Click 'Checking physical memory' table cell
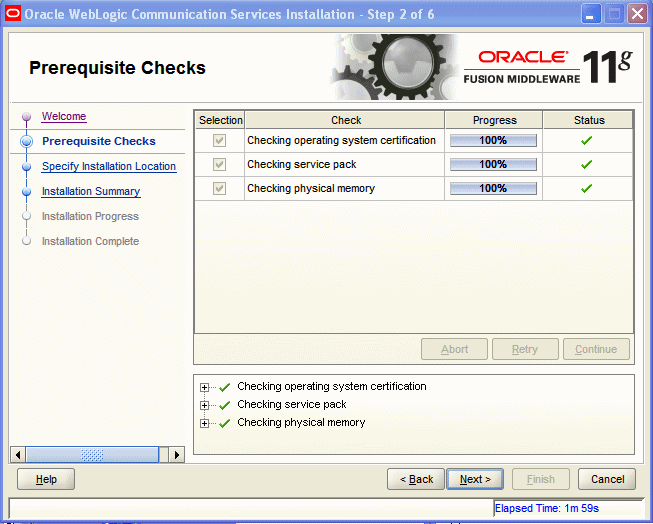 (344, 188)
